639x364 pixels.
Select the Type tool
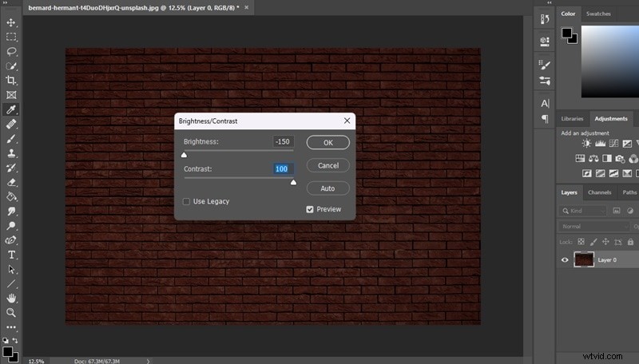click(11, 255)
